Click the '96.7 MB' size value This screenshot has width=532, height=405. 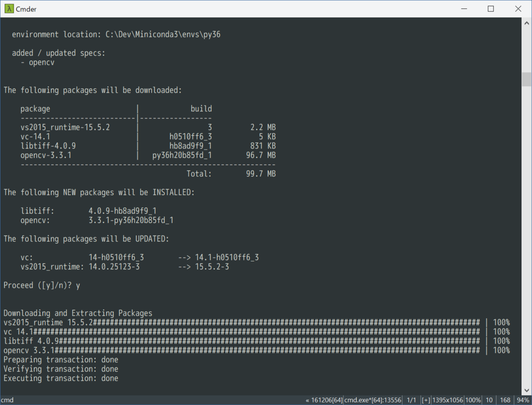point(261,155)
